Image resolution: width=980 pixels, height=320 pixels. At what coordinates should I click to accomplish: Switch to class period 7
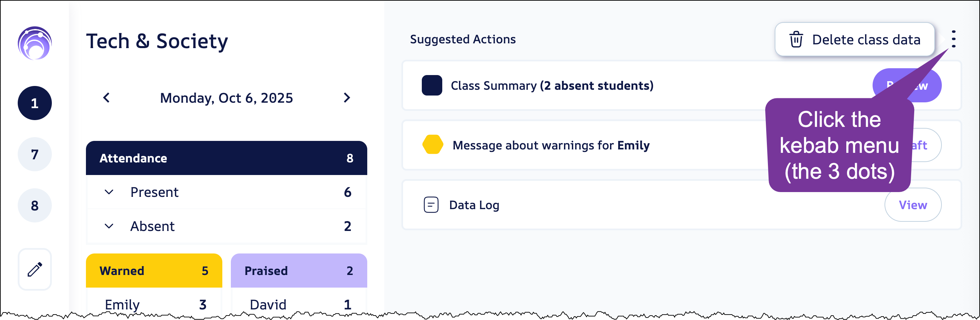(35, 154)
